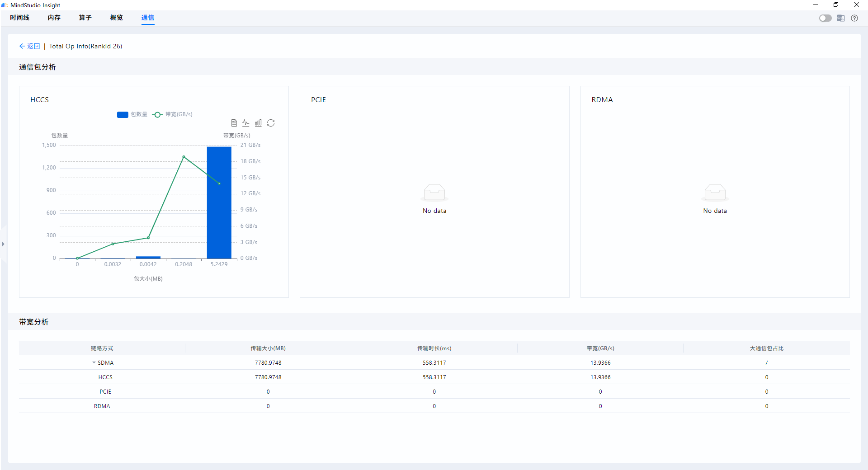Click the PCIE No data placeholder icon
Image resolution: width=868 pixels, height=470 pixels.
pos(434,192)
